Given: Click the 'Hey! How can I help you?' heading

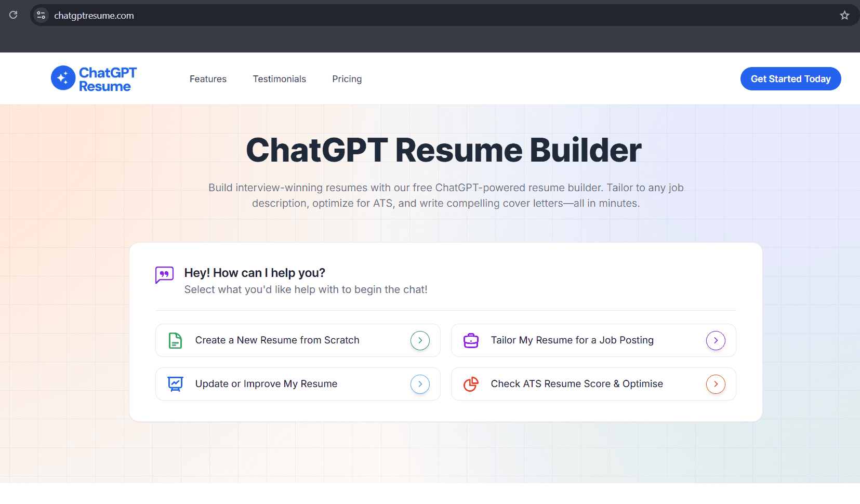Looking at the screenshot, I should click(x=255, y=273).
